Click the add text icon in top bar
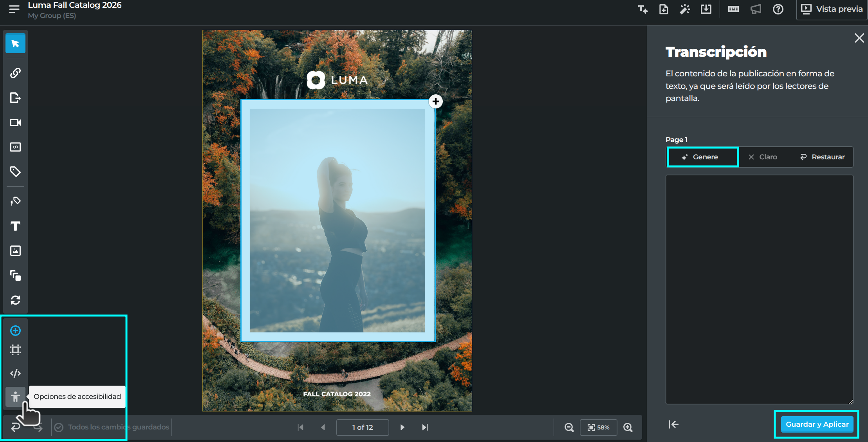 [642, 9]
